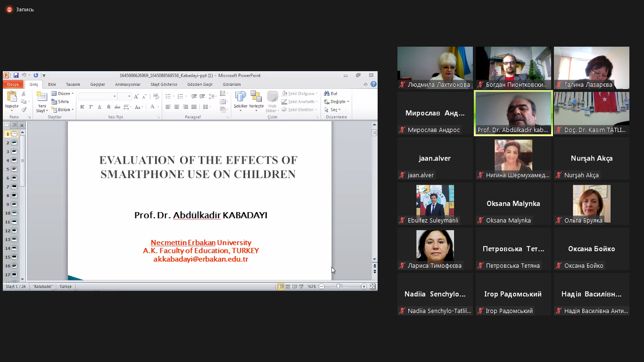Screen dimensions: 644x362
Task: Open the Tasarım ribbon tab
Action: click(x=73, y=84)
